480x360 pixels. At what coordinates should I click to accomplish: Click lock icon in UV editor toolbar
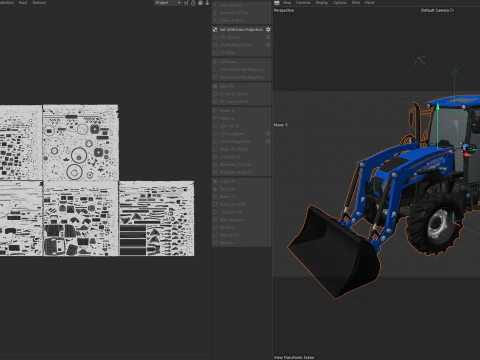(193, 3)
